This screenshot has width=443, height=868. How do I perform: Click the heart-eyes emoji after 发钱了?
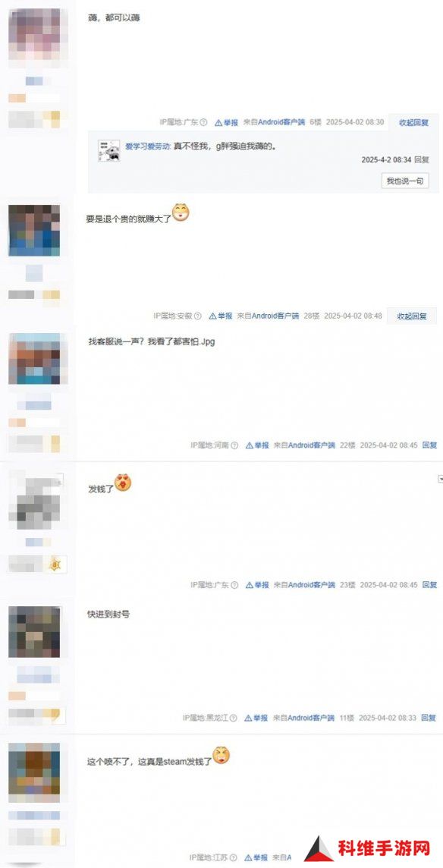coord(123,482)
